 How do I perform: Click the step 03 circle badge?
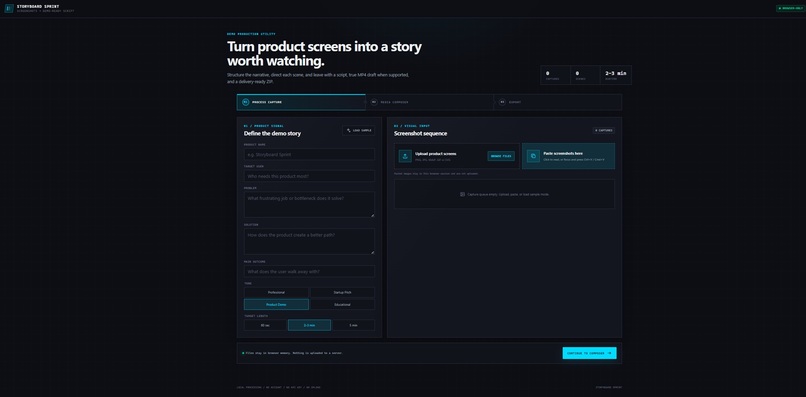pos(502,102)
